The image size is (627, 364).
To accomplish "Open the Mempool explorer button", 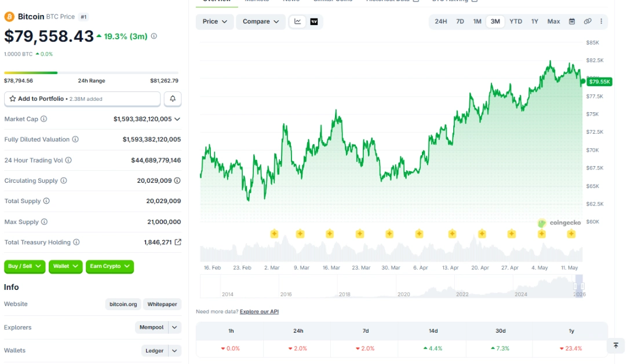I will point(152,328).
